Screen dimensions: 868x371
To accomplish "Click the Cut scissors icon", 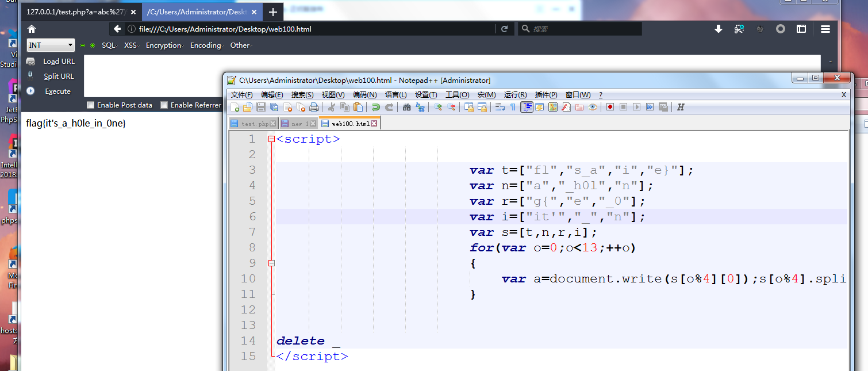I will tap(332, 107).
